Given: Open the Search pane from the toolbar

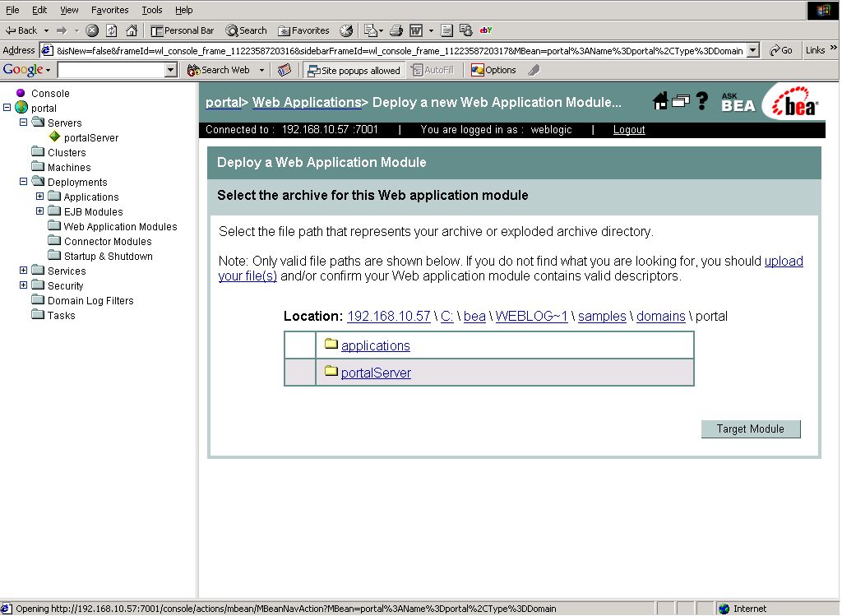Looking at the screenshot, I should (246, 30).
